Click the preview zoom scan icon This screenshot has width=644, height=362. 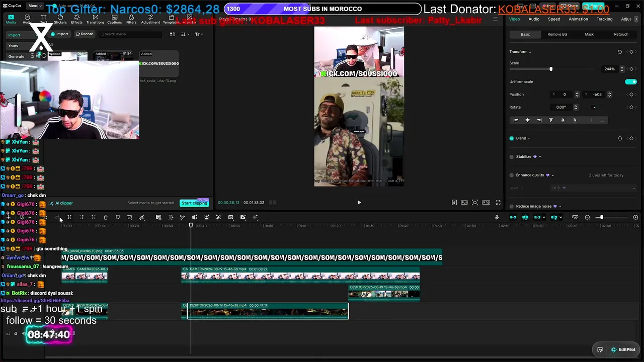(475, 203)
